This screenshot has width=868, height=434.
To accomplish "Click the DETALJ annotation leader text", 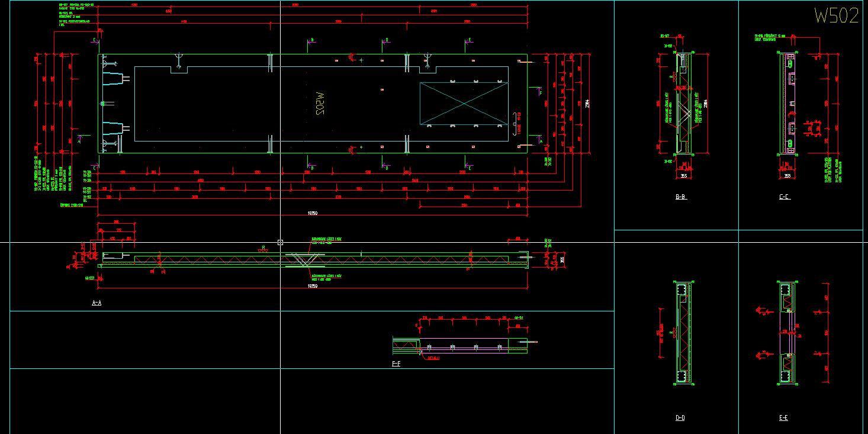I will [433, 358].
